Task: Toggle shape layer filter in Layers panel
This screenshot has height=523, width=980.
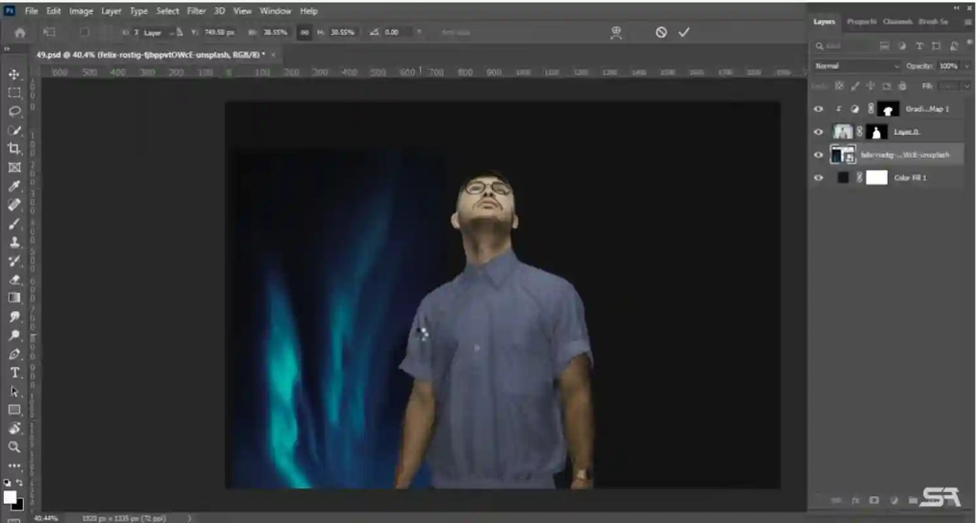Action: [936, 46]
